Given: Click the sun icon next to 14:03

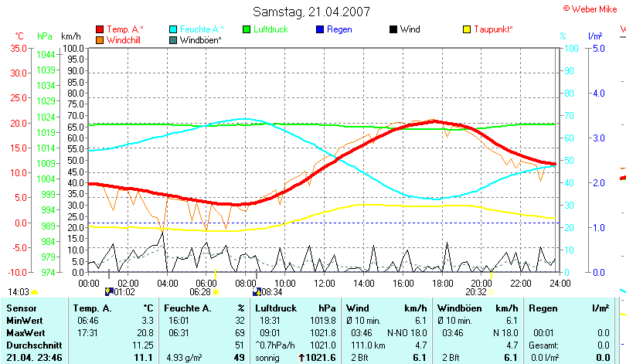Looking at the screenshot, I should click(x=34, y=293).
